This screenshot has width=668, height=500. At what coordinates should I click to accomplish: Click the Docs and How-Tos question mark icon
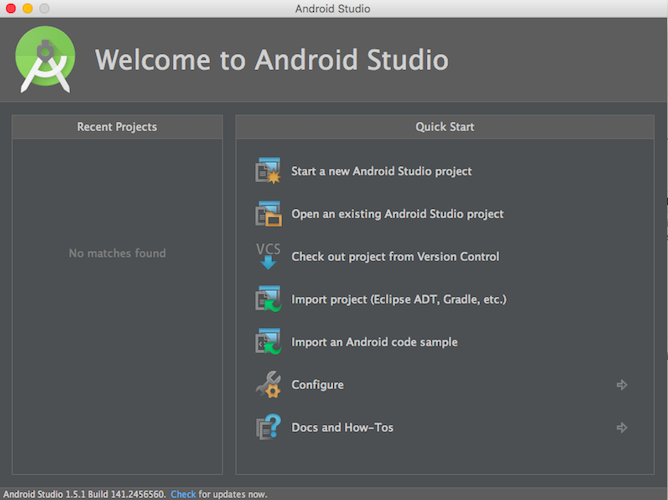(268, 428)
